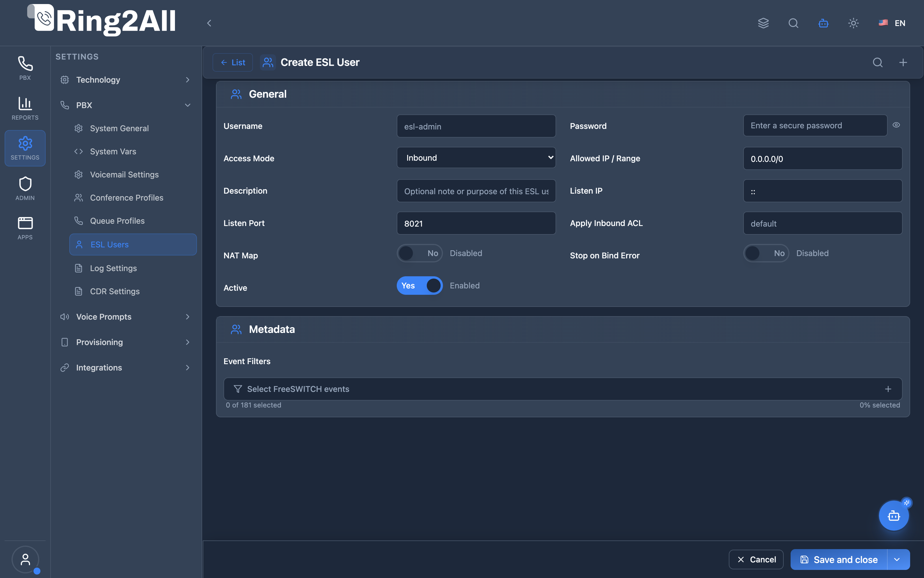
Task: Click the Select FreeSWITCH events field
Action: click(x=563, y=389)
